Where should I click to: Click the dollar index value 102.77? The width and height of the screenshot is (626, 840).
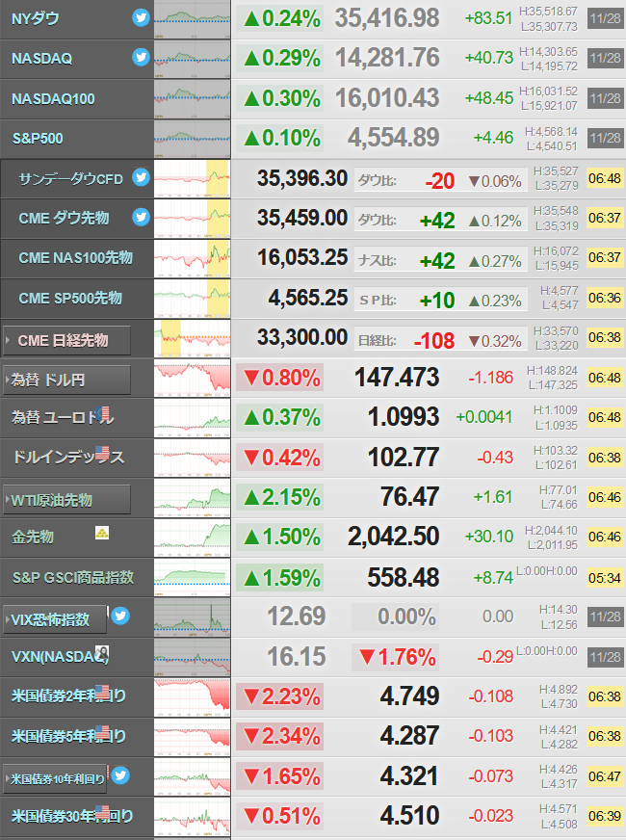click(404, 458)
